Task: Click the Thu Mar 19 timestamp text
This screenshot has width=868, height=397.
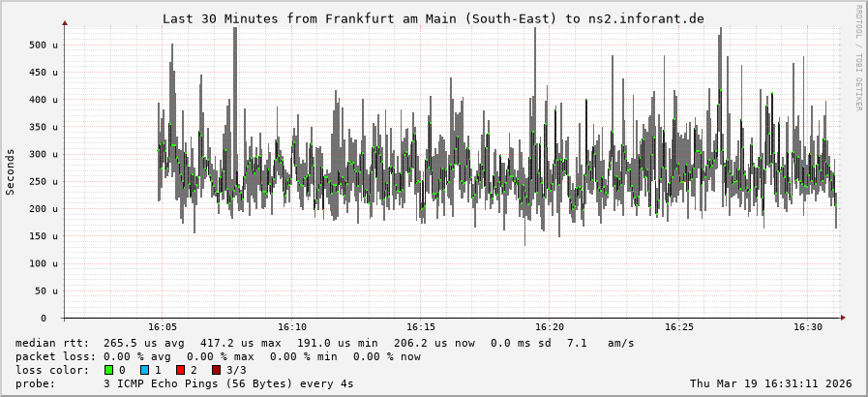Action: pyautogui.click(x=770, y=383)
